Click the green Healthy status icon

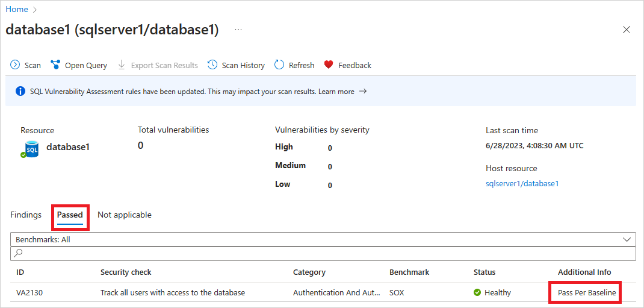point(477,293)
